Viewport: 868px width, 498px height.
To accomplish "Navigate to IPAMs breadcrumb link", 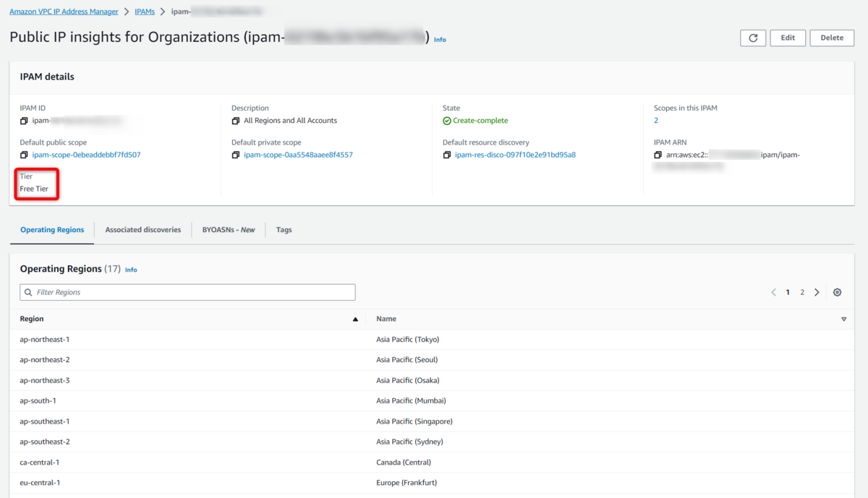I will pyautogui.click(x=145, y=12).
